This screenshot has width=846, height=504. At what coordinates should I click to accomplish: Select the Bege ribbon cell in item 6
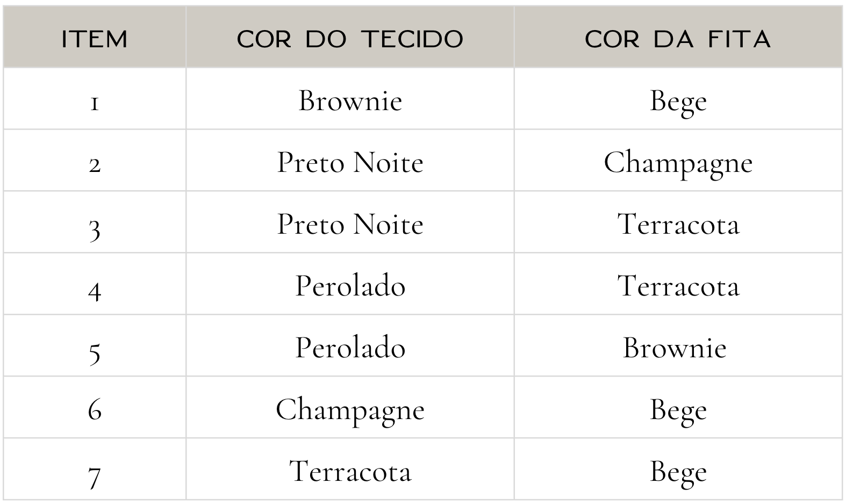click(x=678, y=409)
